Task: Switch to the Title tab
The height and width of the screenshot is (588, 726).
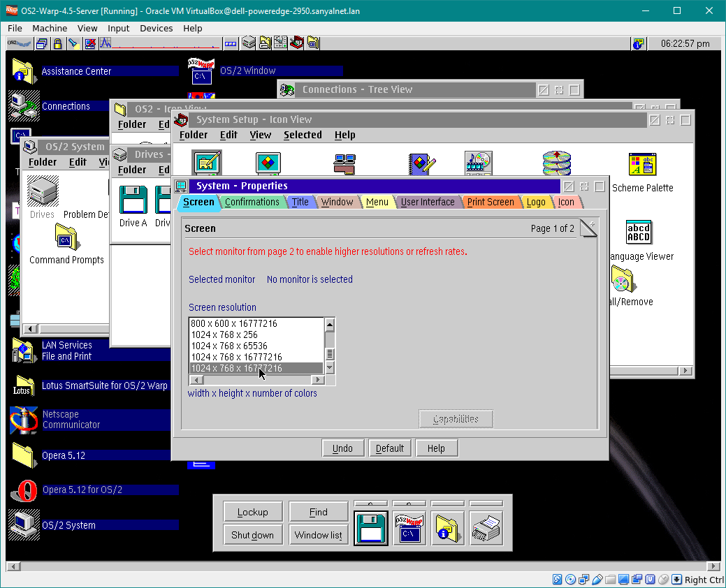Action: point(300,202)
